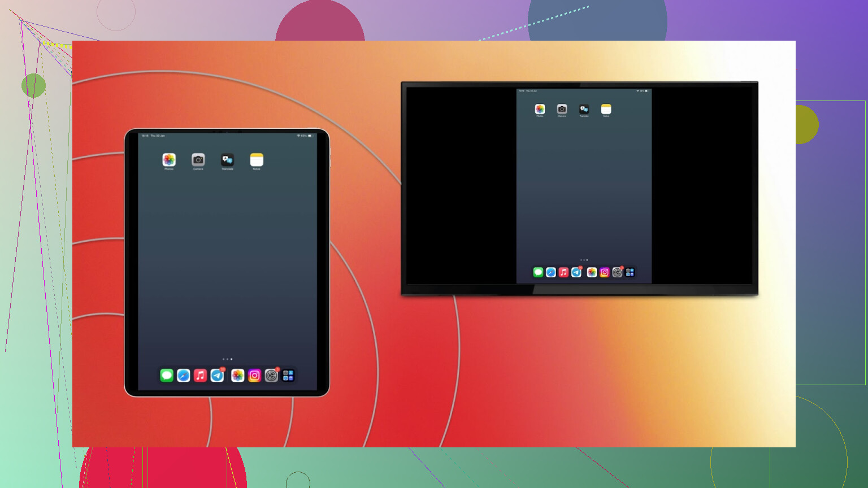Open Photos in the iPad dock

[x=238, y=376]
